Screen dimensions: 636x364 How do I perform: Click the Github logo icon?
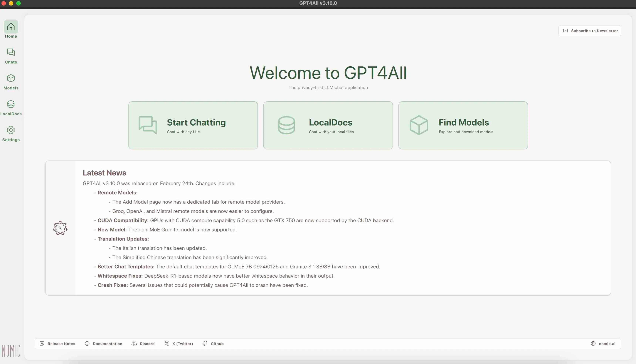(205, 343)
